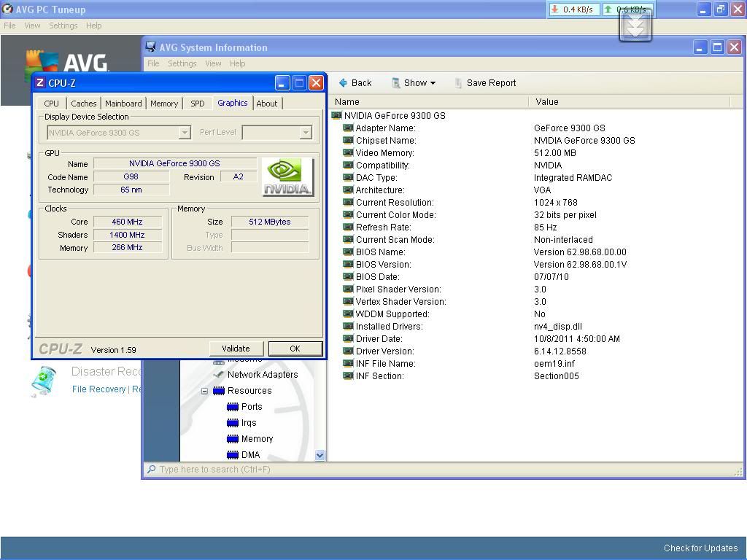
Task: Click the Value column header
Action: [630, 102]
